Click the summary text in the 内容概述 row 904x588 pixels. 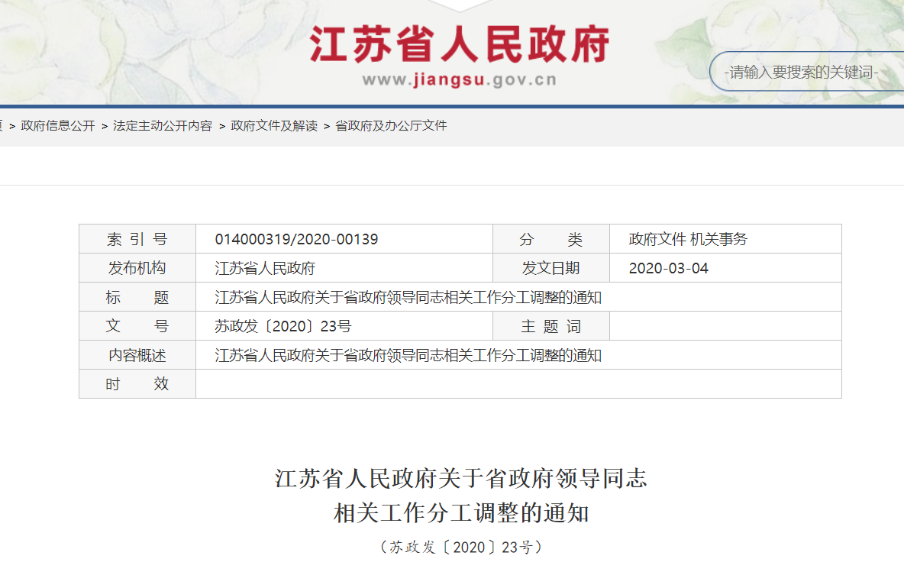(x=408, y=356)
